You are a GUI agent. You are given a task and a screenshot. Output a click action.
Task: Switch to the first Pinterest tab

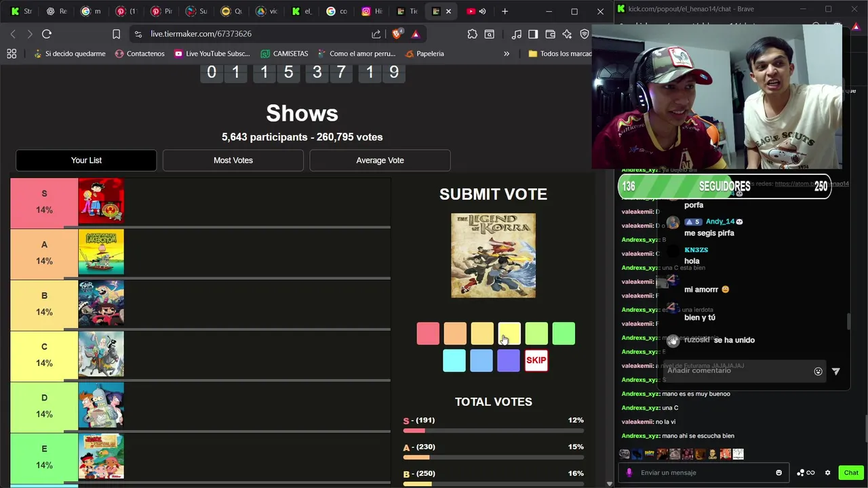point(127,11)
